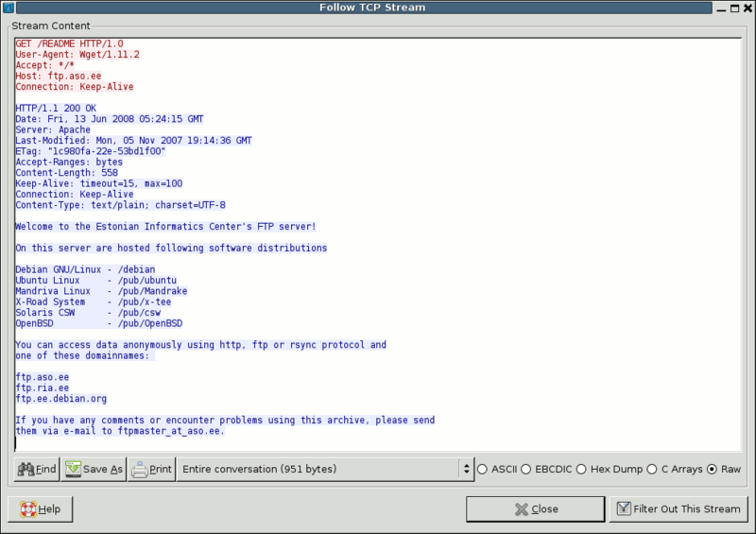Click the 'Welcome to the Estonian Informatics' line
The width and height of the screenshot is (756, 534).
click(x=166, y=227)
